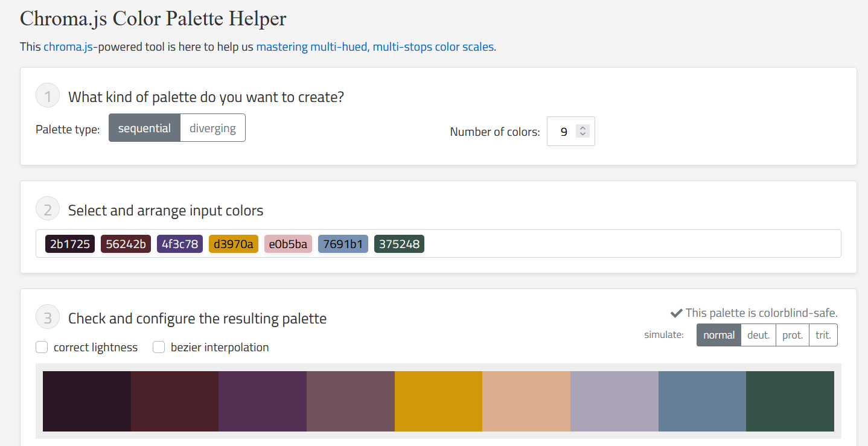
Task: Open the chroma.js link
Action: (68, 46)
